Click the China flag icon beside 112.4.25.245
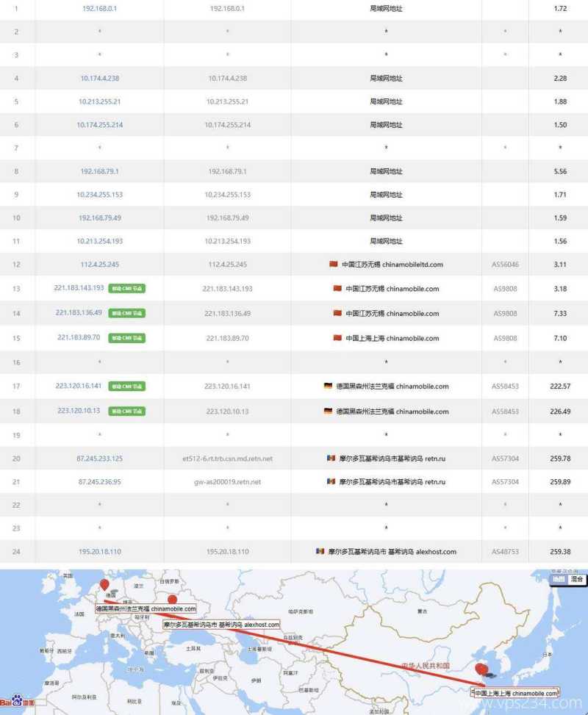Viewport: 588px width, 715px height. click(332, 265)
